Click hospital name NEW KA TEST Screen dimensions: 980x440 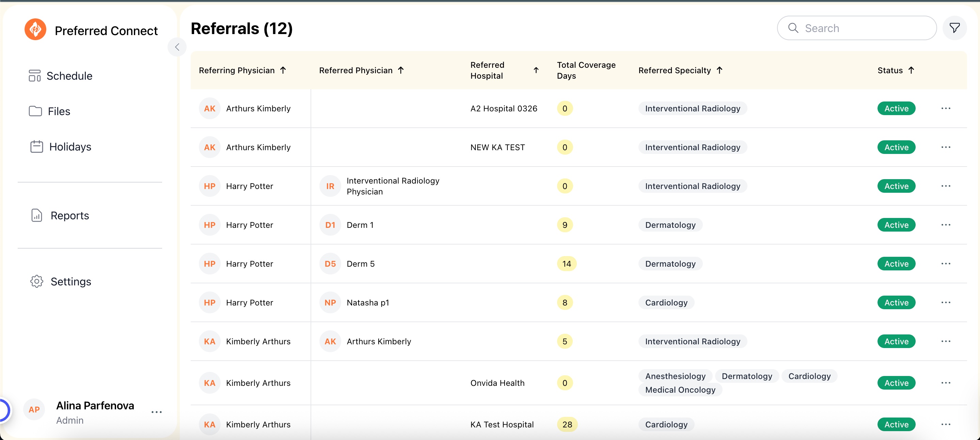click(497, 147)
